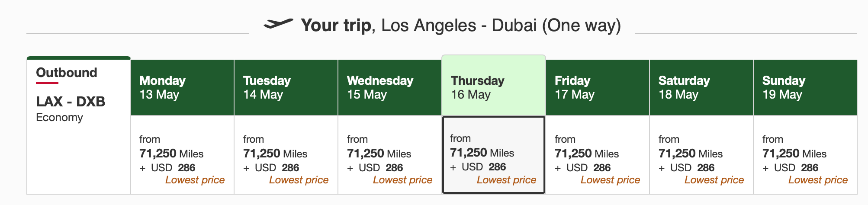Choose the Tuesday 14 May date tab
Image resolution: width=868 pixels, height=205 pixels.
click(x=286, y=87)
